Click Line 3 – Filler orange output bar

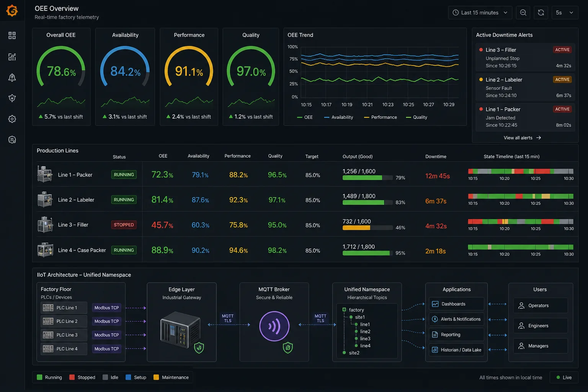[x=356, y=228]
